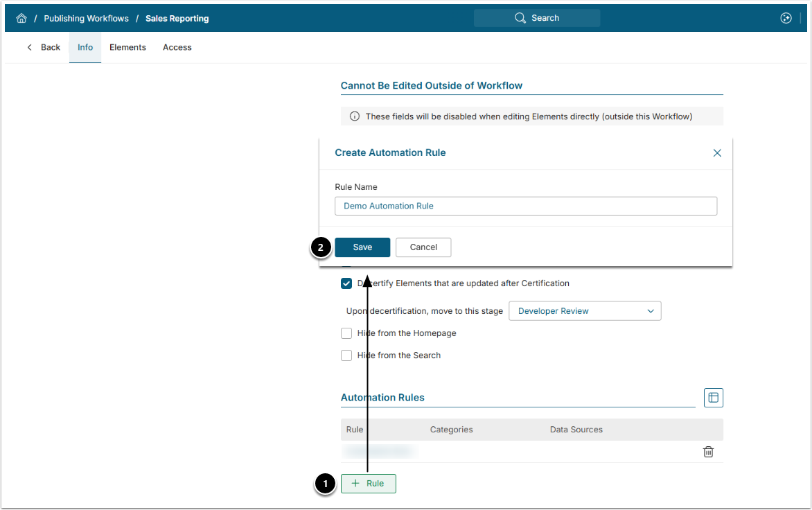Delete the automation rule with trash icon
This screenshot has width=812, height=510.
pos(708,452)
